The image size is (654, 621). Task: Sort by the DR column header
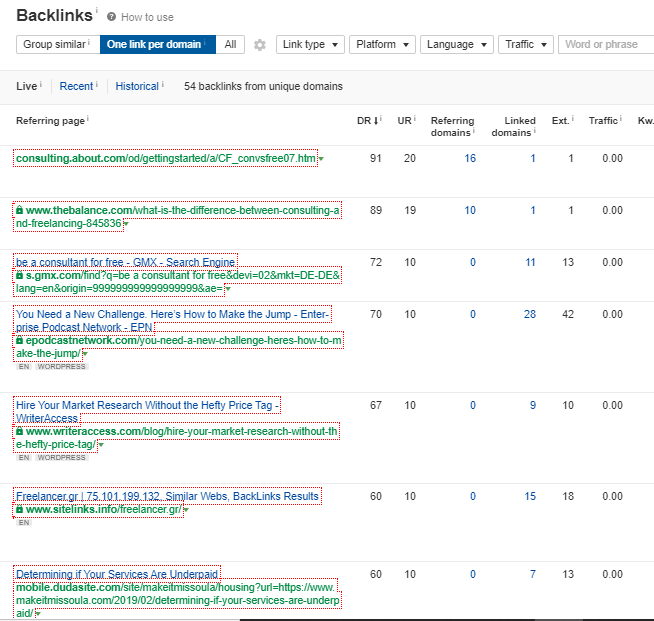coord(366,120)
